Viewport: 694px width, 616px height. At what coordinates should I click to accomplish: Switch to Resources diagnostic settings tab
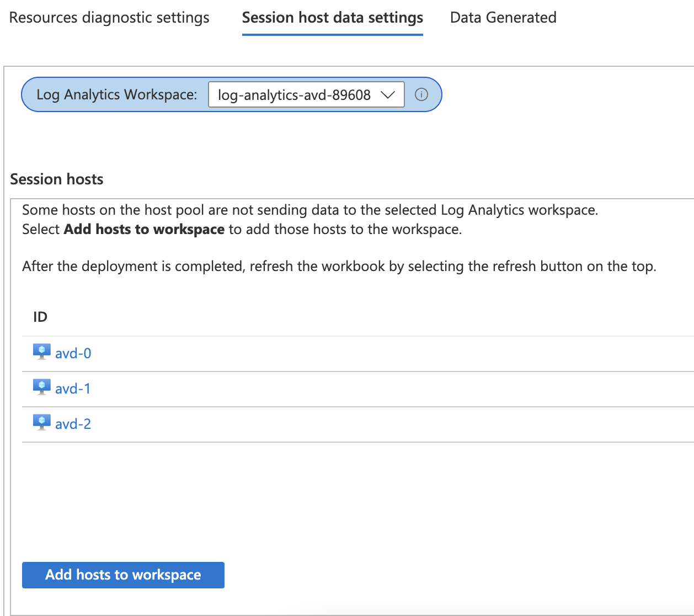coord(109,18)
